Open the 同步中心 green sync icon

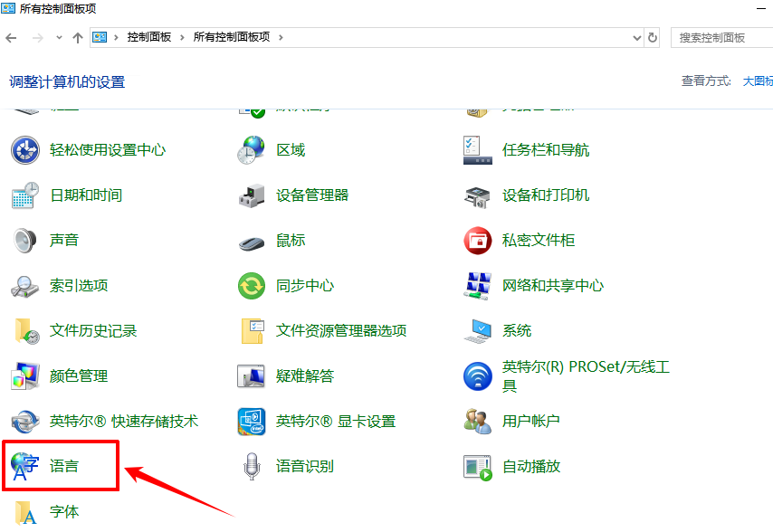click(x=252, y=286)
